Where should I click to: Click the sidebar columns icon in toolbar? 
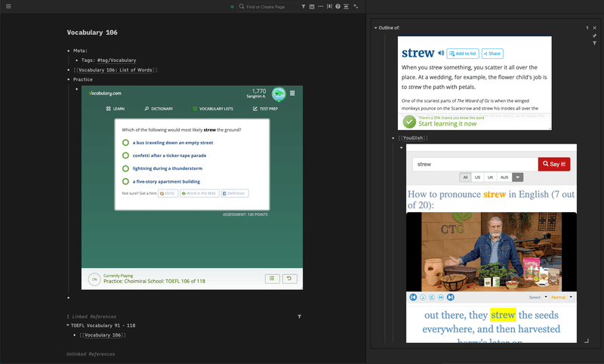point(329,7)
